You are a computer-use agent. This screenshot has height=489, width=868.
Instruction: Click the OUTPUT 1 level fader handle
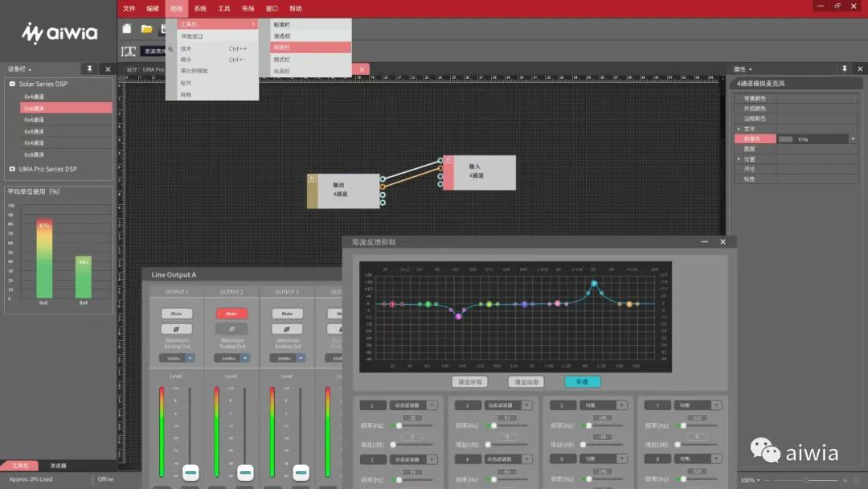point(190,471)
